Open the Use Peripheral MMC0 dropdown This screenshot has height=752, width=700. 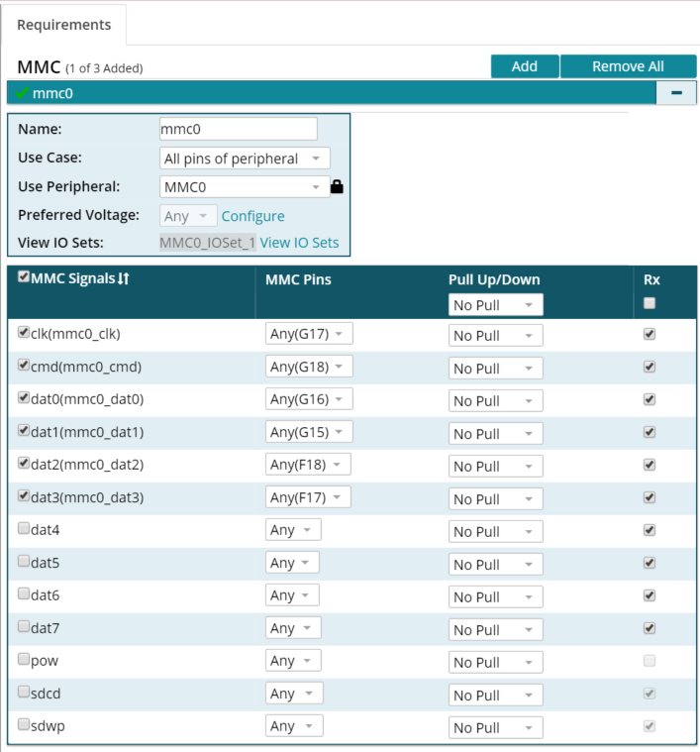pyautogui.click(x=245, y=186)
